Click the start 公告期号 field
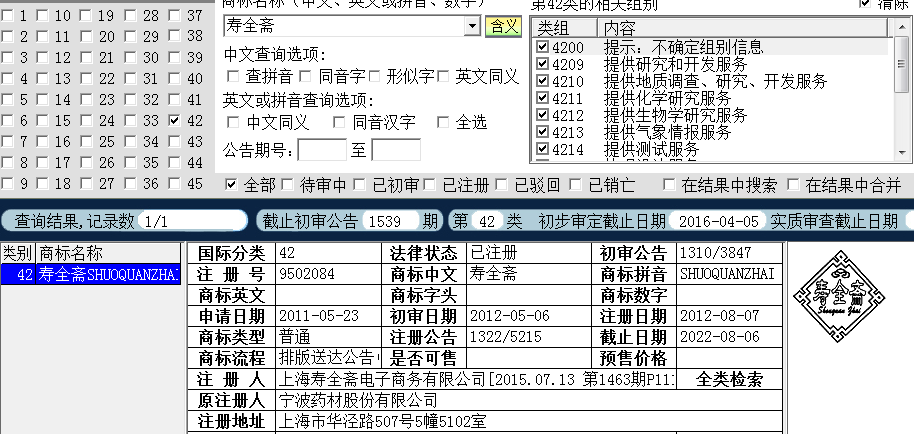Screen dimensions: 914x434 click(x=322, y=150)
